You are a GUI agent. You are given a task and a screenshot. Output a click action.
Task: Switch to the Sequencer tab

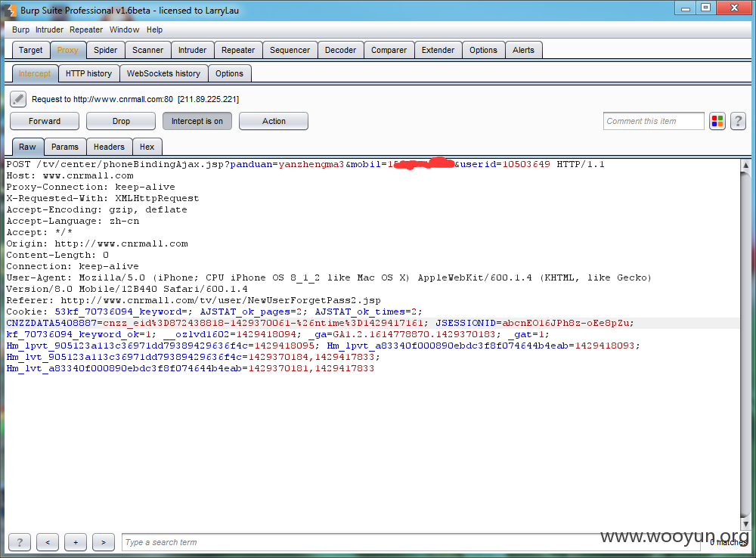point(290,50)
